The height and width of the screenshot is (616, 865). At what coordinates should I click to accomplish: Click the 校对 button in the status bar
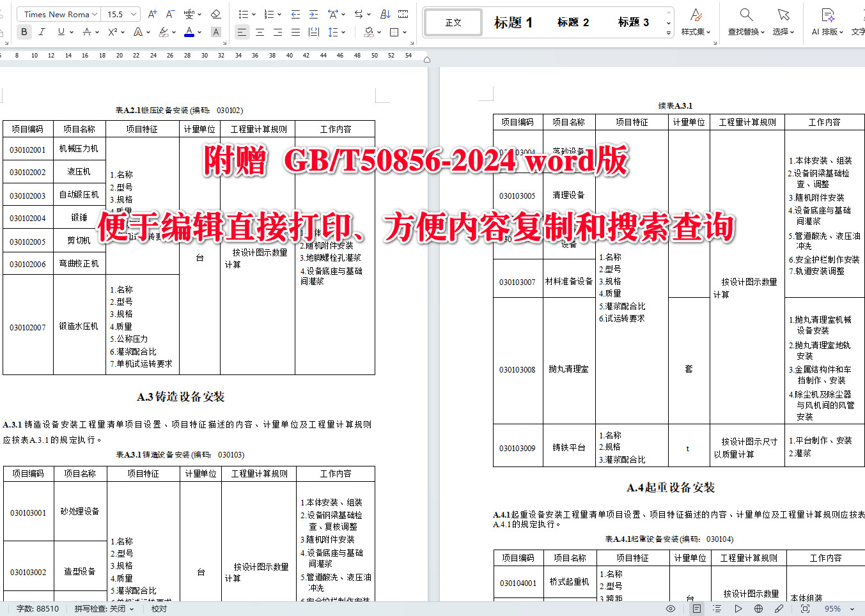pos(158,608)
